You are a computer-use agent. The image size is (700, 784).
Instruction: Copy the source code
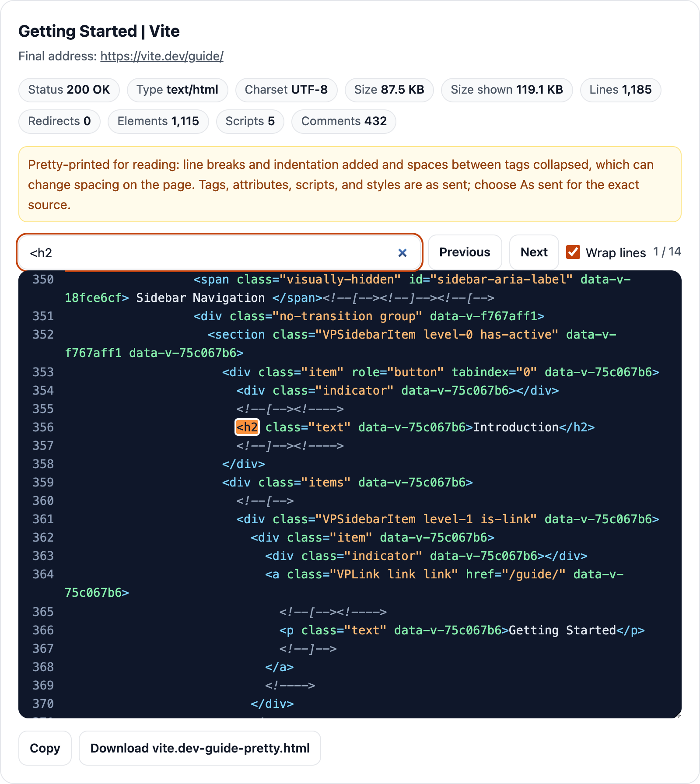(45, 748)
